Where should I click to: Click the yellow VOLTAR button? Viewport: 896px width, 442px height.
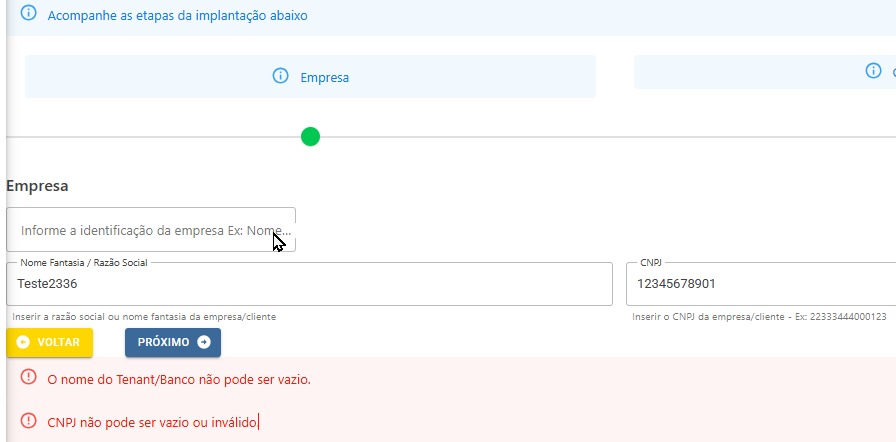(50, 342)
